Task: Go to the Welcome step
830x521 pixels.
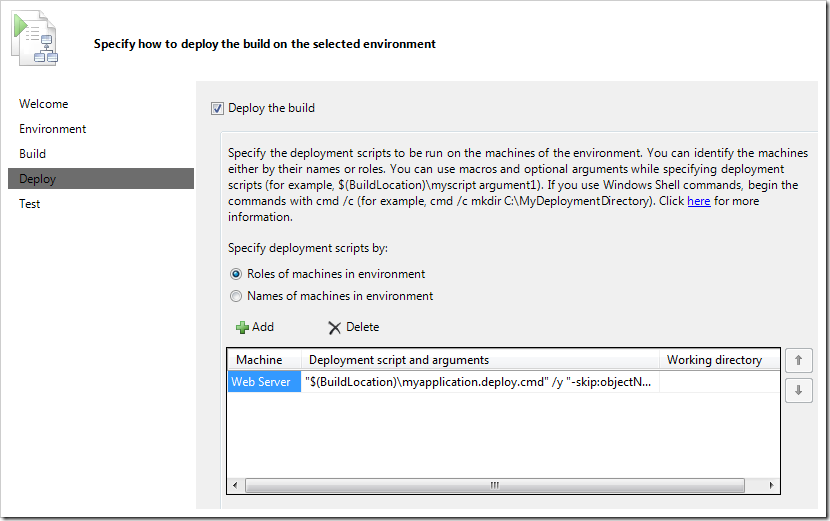Action: click(44, 104)
